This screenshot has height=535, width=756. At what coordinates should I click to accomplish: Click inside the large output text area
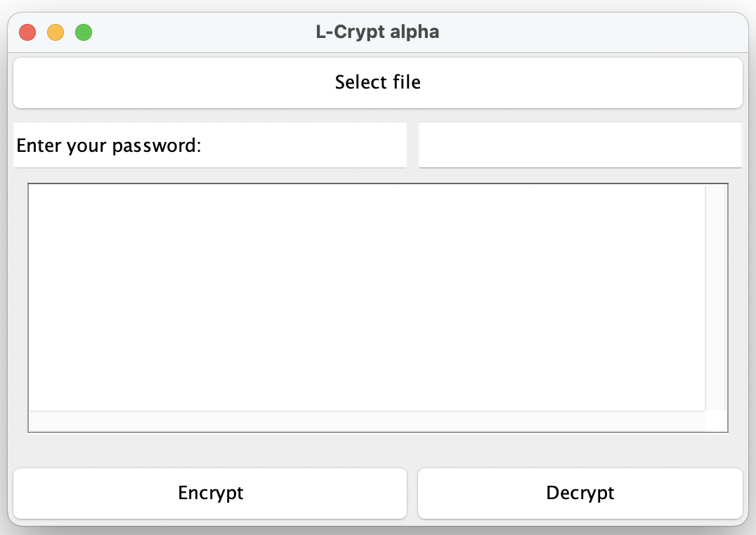coord(365,297)
